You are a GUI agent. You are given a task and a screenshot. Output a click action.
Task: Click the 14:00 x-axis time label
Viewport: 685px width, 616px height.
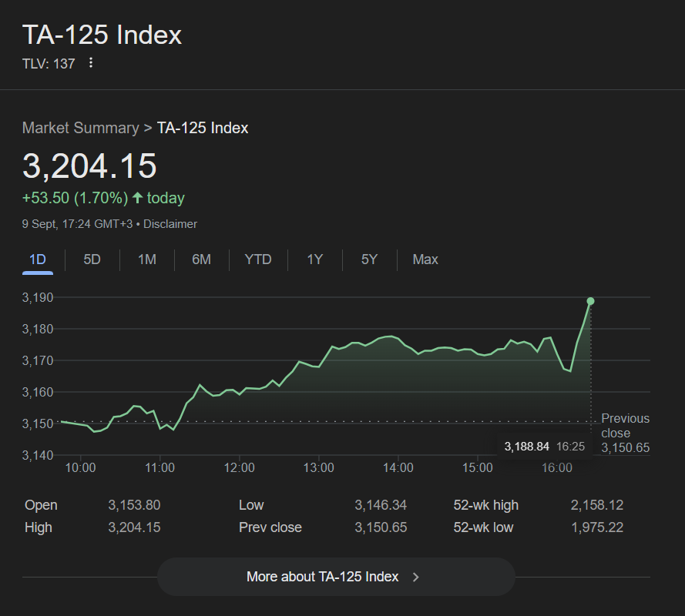pos(398,467)
